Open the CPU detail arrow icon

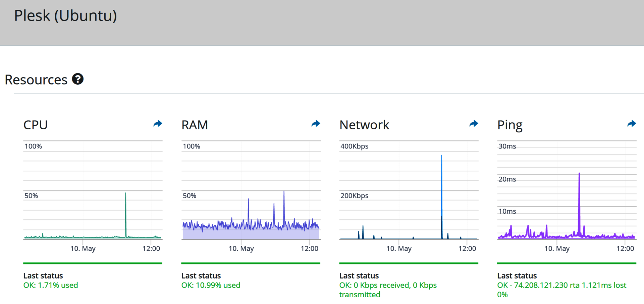tap(158, 124)
